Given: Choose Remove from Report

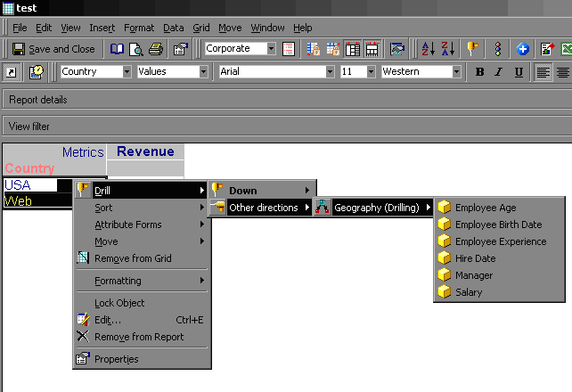Looking at the screenshot, I should click(142, 337).
